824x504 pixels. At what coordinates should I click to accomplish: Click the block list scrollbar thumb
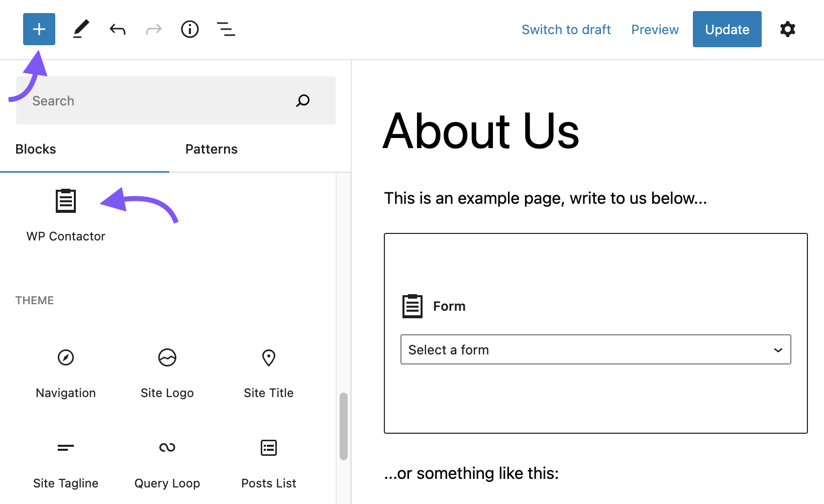(x=344, y=426)
